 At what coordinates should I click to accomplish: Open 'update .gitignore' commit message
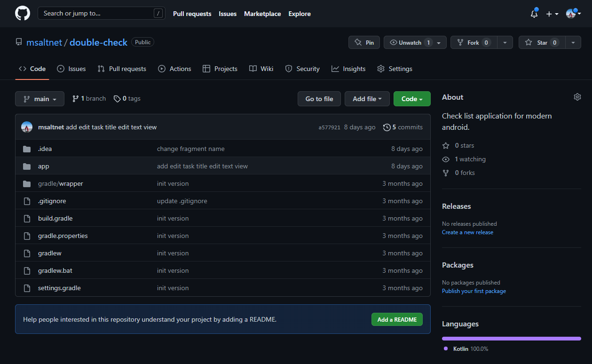coord(182,201)
